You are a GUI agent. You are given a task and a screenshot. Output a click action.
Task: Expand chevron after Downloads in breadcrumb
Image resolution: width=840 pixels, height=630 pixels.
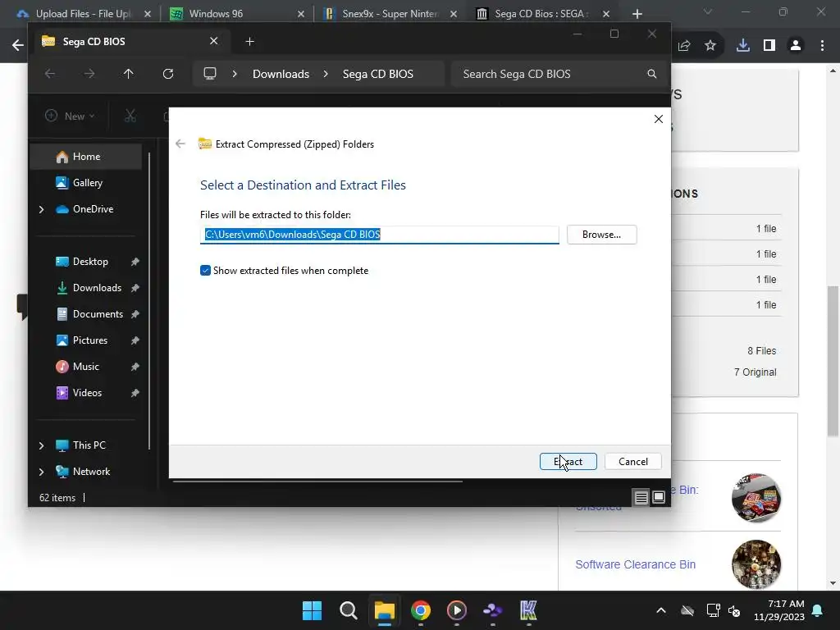pos(325,74)
